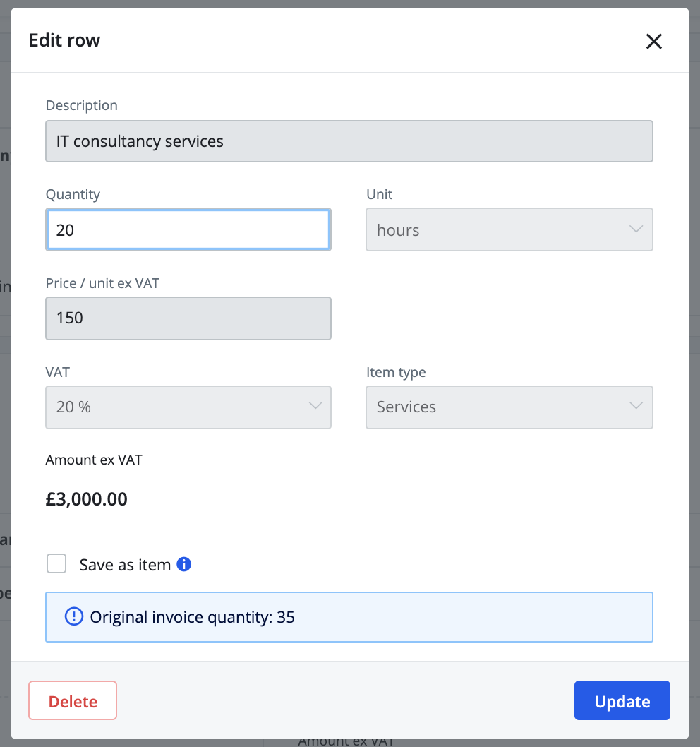Click the Price / unit ex VAT field
The width and height of the screenshot is (700, 747).
click(x=188, y=318)
